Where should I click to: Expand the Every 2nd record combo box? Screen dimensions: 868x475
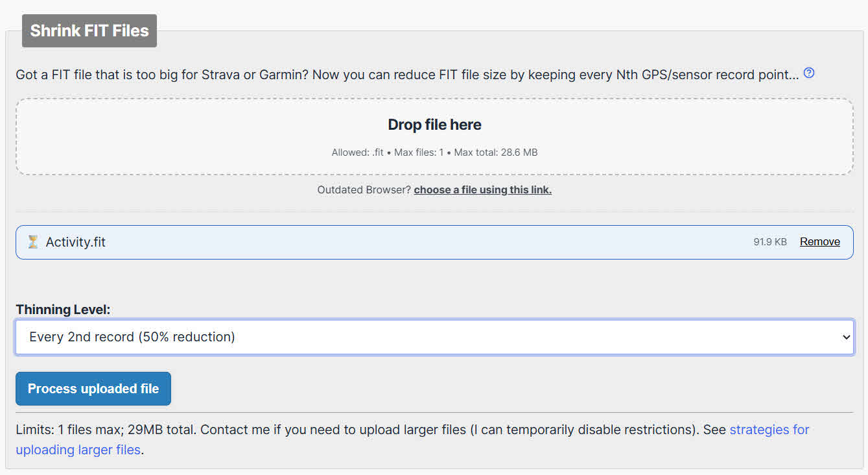click(434, 337)
